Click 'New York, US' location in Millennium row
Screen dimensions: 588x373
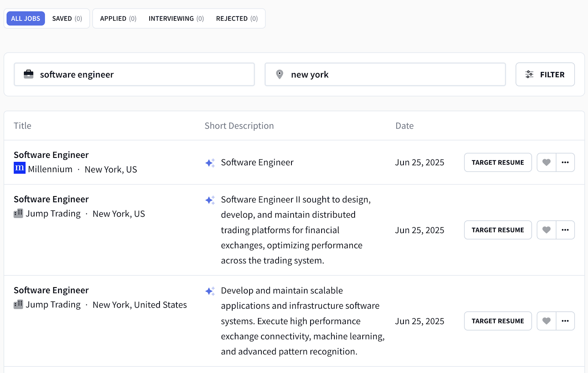(x=111, y=170)
